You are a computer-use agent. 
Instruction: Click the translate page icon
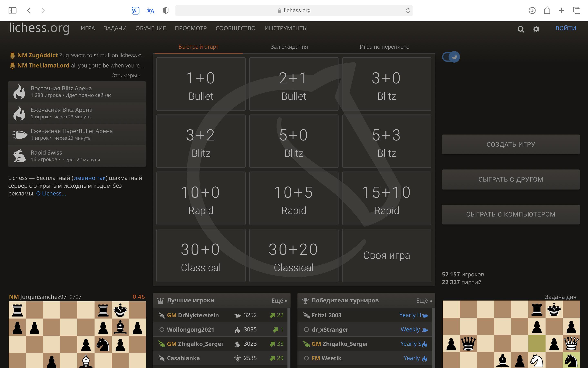pos(150,11)
